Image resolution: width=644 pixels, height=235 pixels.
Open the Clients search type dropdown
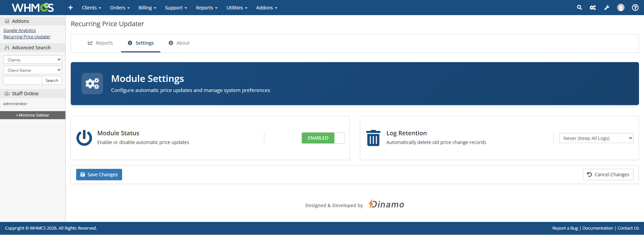(x=33, y=60)
